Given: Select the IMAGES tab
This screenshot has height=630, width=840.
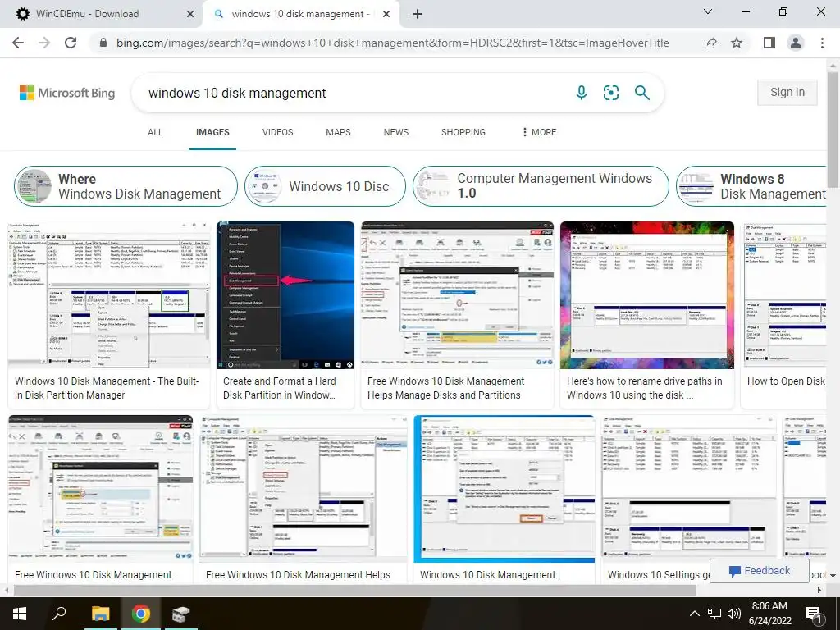Looking at the screenshot, I should coord(212,132).
